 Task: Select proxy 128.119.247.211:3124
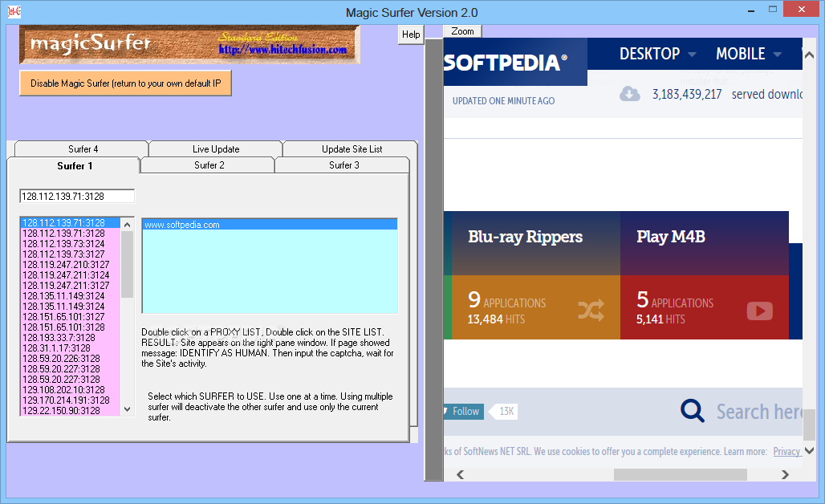pos(71,275)
